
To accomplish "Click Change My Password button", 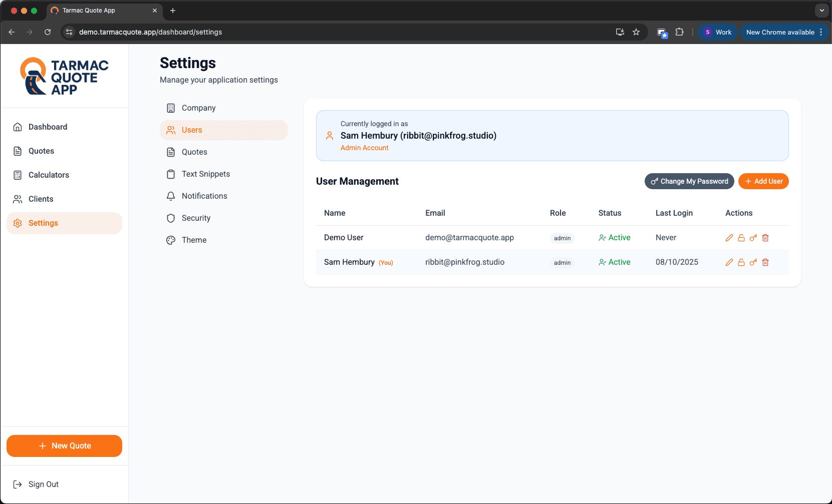I will pyautogui.click(x=689, y=181).
